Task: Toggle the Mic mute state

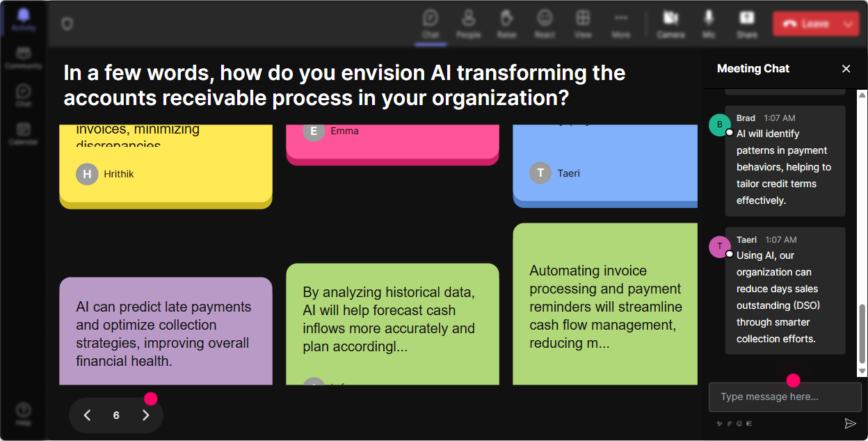Action: [x=709, y=24]
